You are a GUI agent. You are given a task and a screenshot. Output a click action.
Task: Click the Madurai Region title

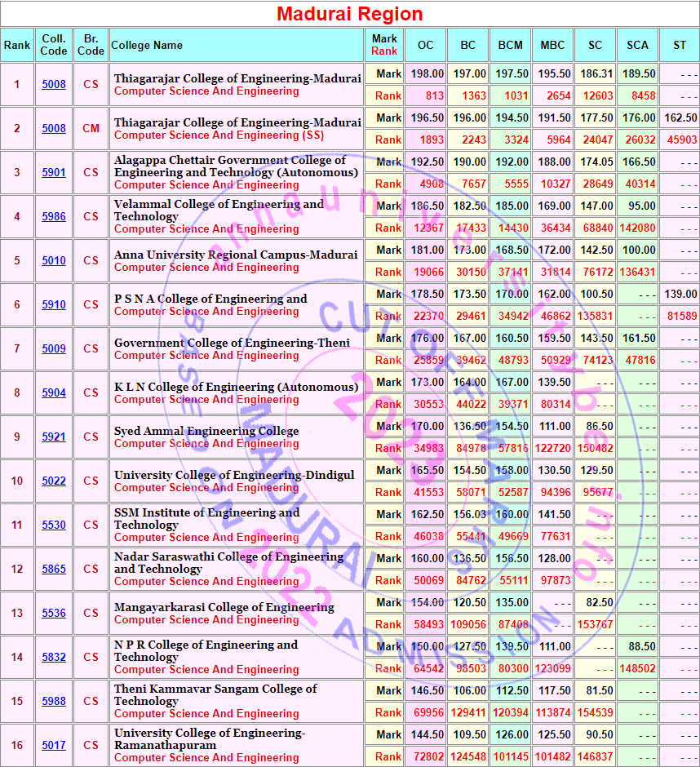pyautogui.click(x=349, y=14)
